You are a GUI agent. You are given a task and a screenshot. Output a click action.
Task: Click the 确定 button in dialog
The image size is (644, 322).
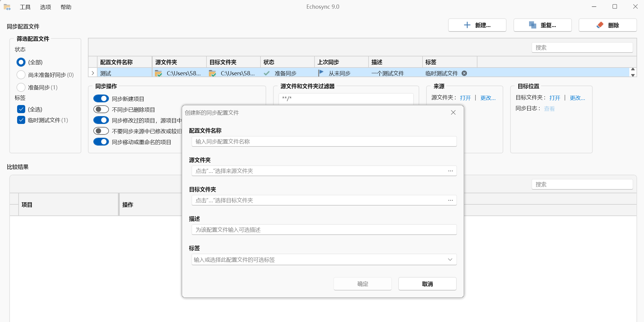click(x=363, y=284)
